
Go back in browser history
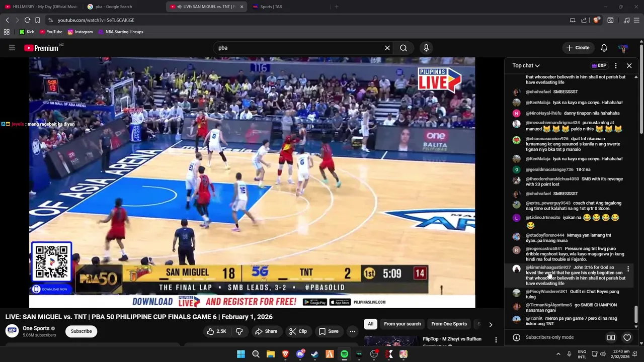[7, 20]
